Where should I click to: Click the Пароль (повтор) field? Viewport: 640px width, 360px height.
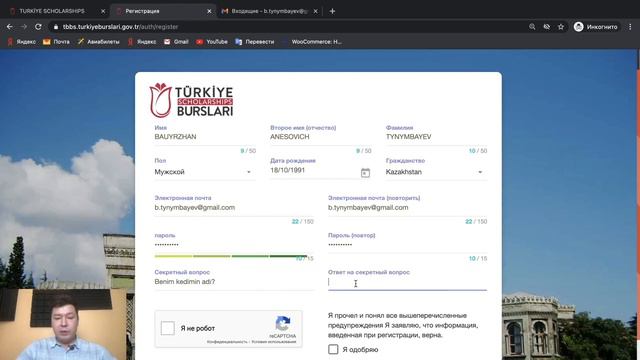pyautogui.click(x=407, y=244)
